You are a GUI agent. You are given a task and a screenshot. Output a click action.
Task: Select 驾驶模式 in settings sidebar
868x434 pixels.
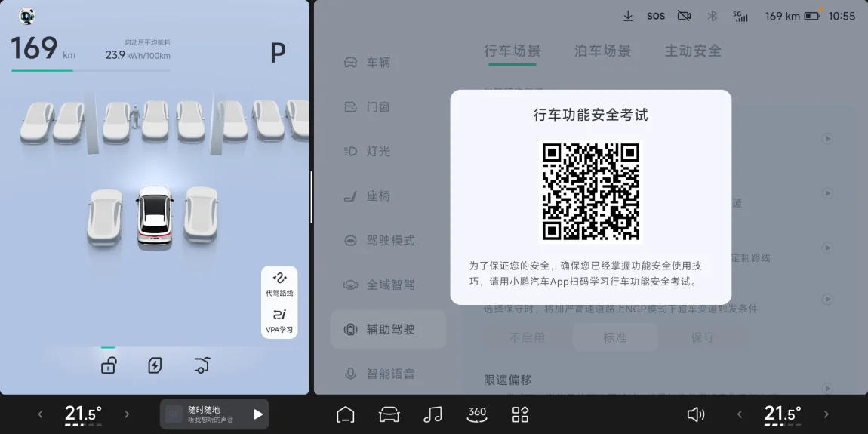pos(389,240)
